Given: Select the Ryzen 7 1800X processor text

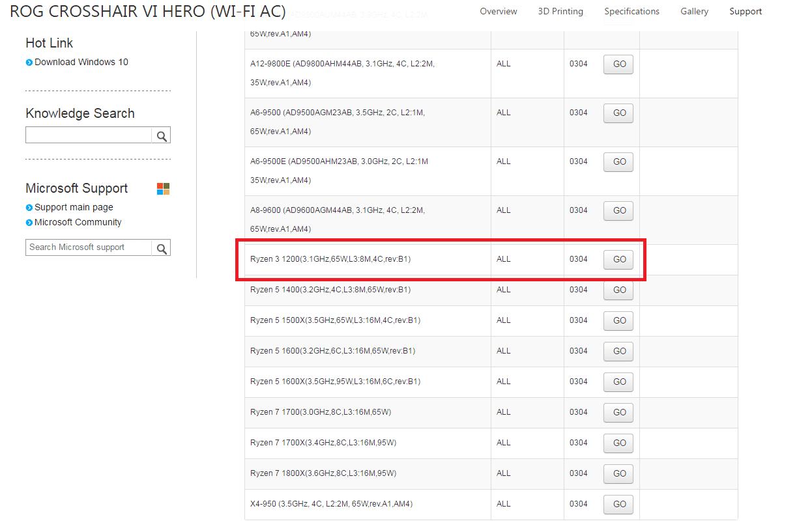Looking at the screenshot, I should (323, 473).
